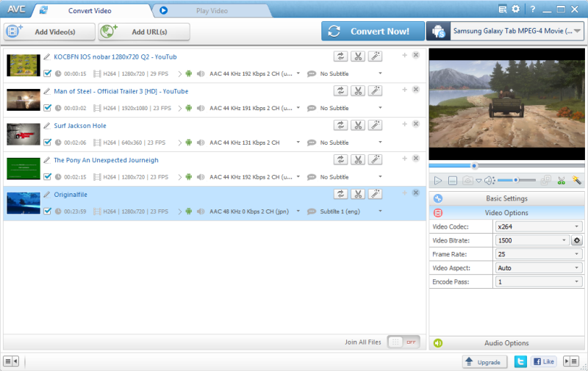
Task: Uncheck the KOCBFN IOS nobar video checkbox
Action: click(48, 73)
